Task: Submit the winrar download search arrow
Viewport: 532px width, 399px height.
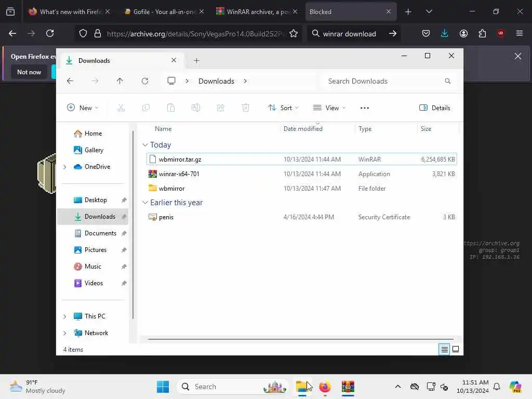Action: point(392,33)
